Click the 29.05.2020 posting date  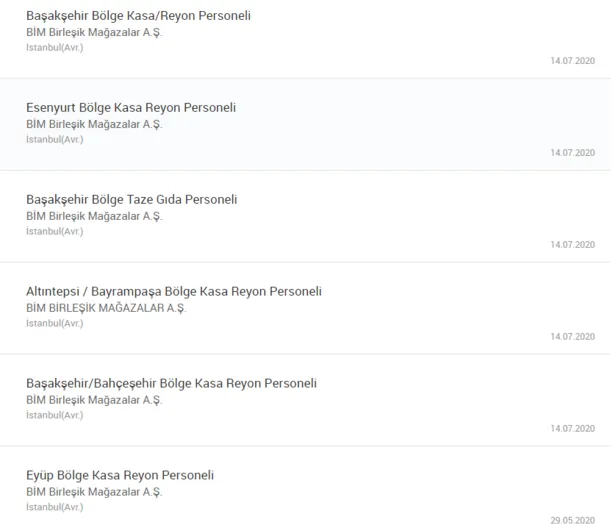tap(572, 520)
